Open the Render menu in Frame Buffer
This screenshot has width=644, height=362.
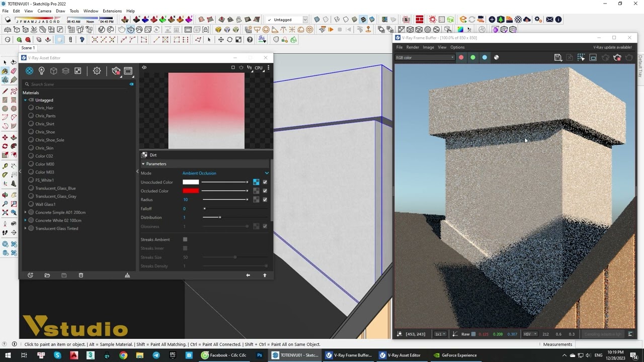pos(413,47)
